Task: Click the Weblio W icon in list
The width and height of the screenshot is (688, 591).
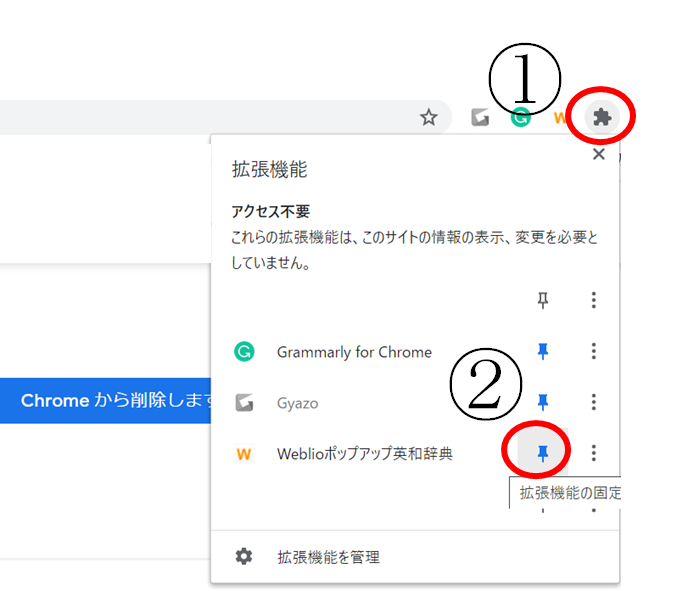Action: pos(244,453)
